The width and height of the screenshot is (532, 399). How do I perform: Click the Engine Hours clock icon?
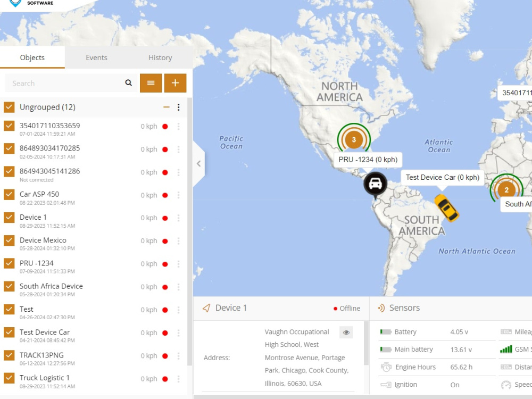click(x=386, y=367)
